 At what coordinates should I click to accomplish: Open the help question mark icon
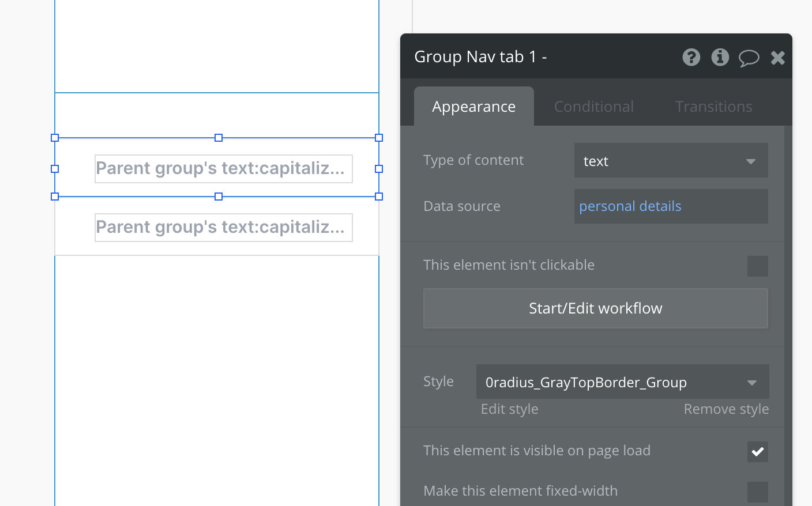(x=691, y=57)
